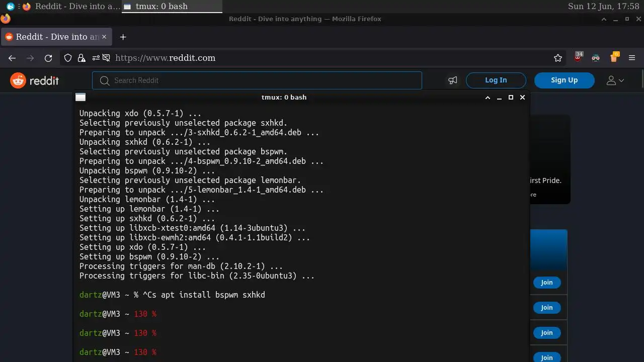This screenshot has height=362, width=644.
Task: Open site permissions icon in address bar
Action: (96, 58)
